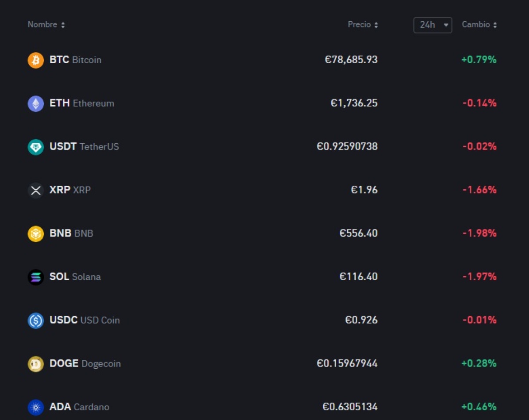529x420 pixels.
Task: Select the USD Coin dollar icon
Action: click(35, 320)
